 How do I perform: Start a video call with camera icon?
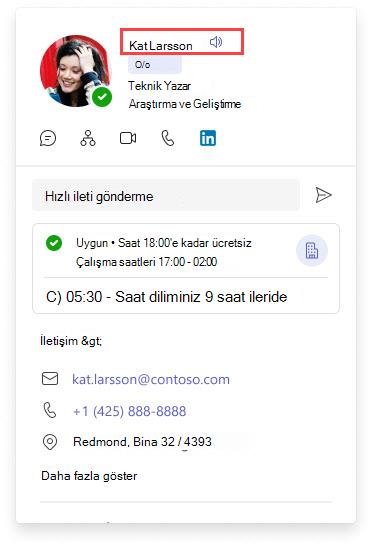pos(128,138)
